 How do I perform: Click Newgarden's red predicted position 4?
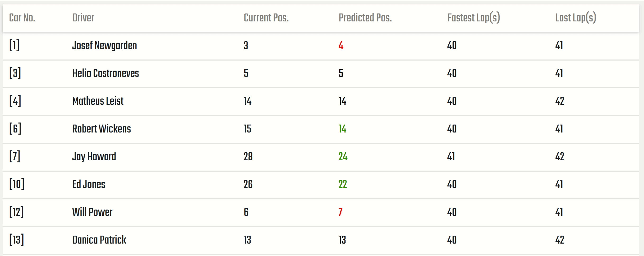[341, 46]
